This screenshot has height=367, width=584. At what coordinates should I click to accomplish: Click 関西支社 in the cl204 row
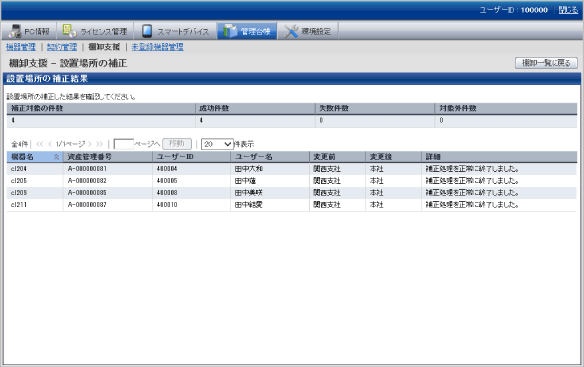click(x=327, y=169)
